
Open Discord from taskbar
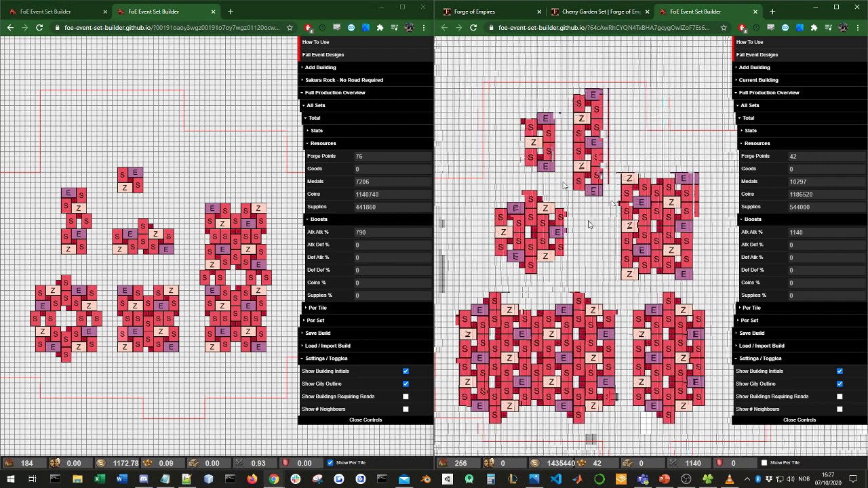(143, 479)
